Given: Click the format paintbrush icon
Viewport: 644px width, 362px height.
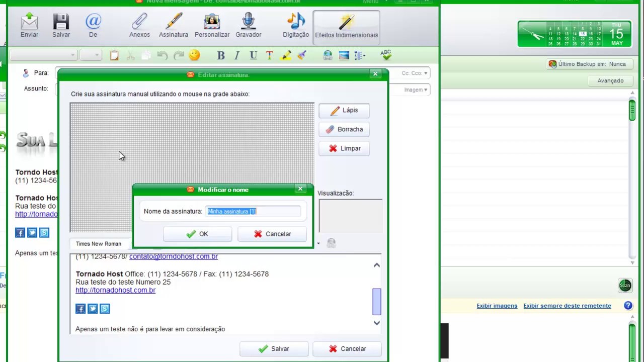Looking at the screenshot, I should 302,55.
